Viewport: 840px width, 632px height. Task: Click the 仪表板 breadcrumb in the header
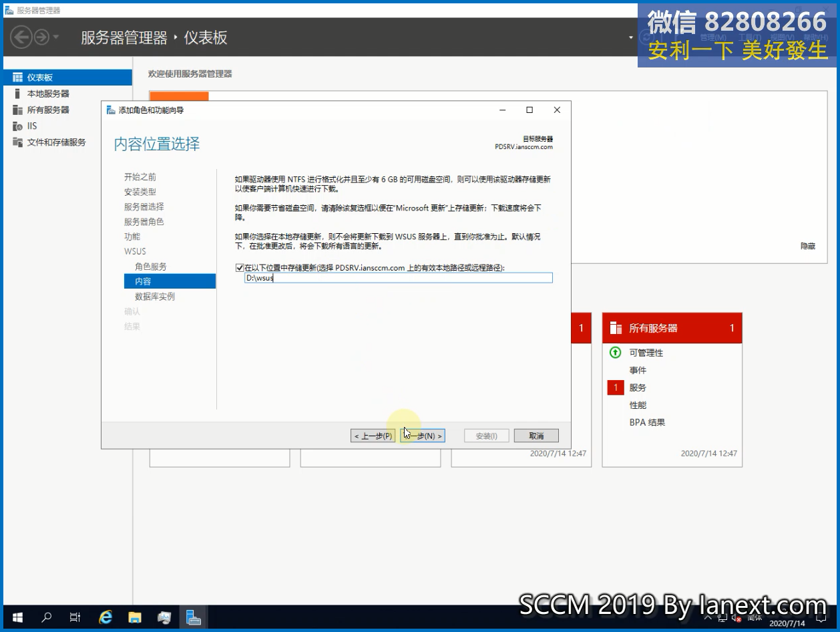click(206, 37)
